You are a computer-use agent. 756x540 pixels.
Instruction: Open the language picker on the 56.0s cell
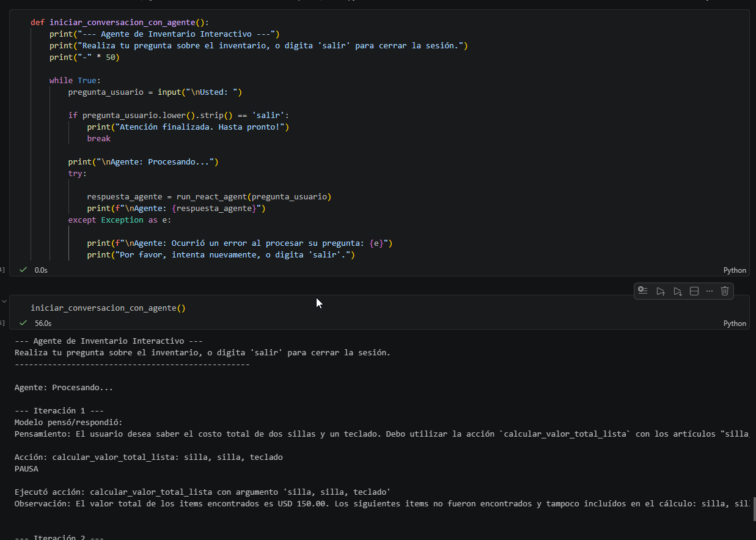click(x=735, y=324)
